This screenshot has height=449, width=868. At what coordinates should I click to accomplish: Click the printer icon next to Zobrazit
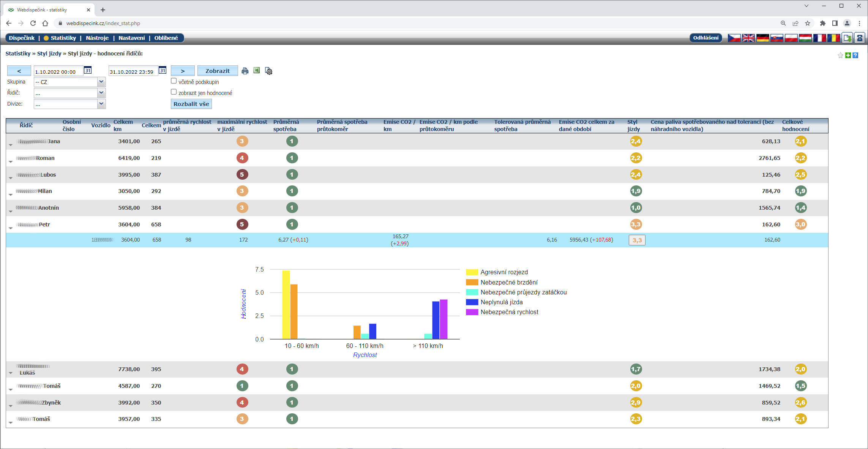pos(245,71)
